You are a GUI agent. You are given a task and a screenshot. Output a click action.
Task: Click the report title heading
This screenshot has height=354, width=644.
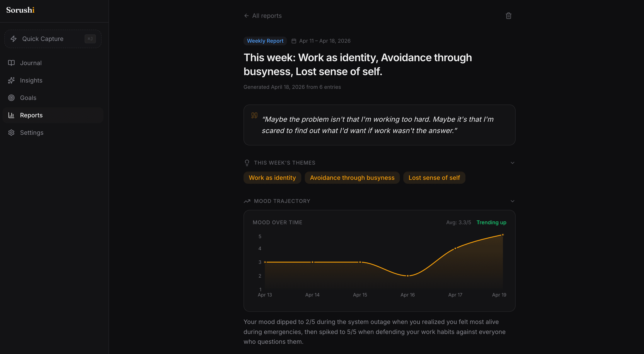(358, 64)
